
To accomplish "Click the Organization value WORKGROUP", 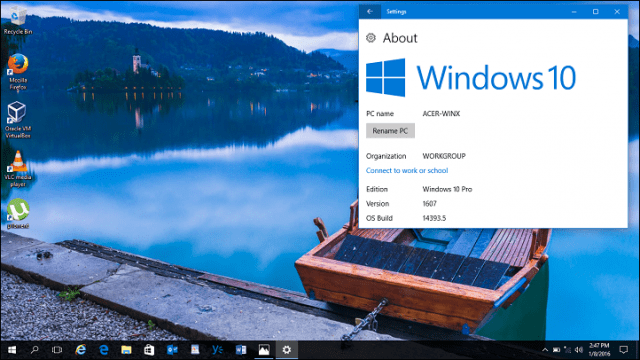I will pos(444,156).
